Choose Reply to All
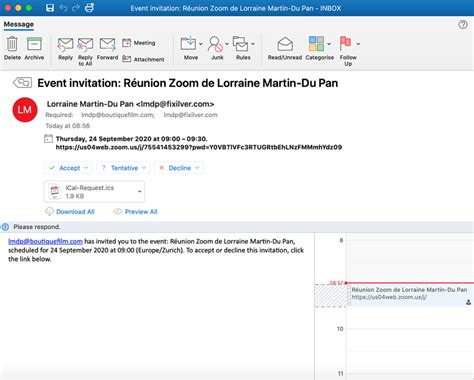474x380 pixels. (x=85, y=44)
